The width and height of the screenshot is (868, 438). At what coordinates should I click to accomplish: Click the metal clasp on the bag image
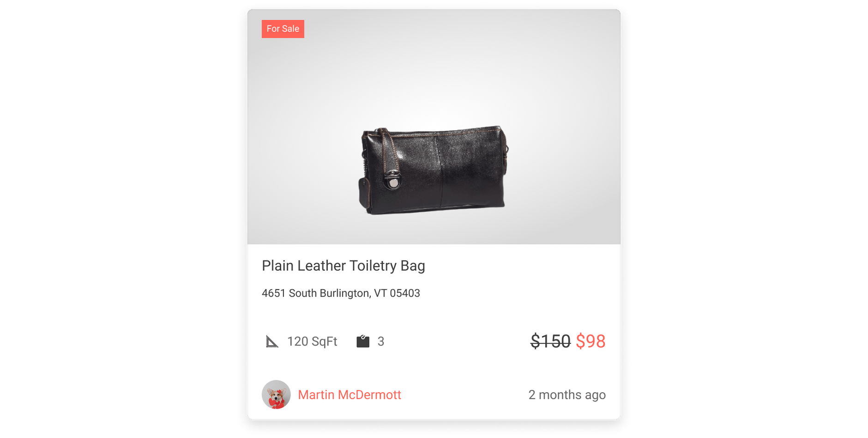click(393, 180)
